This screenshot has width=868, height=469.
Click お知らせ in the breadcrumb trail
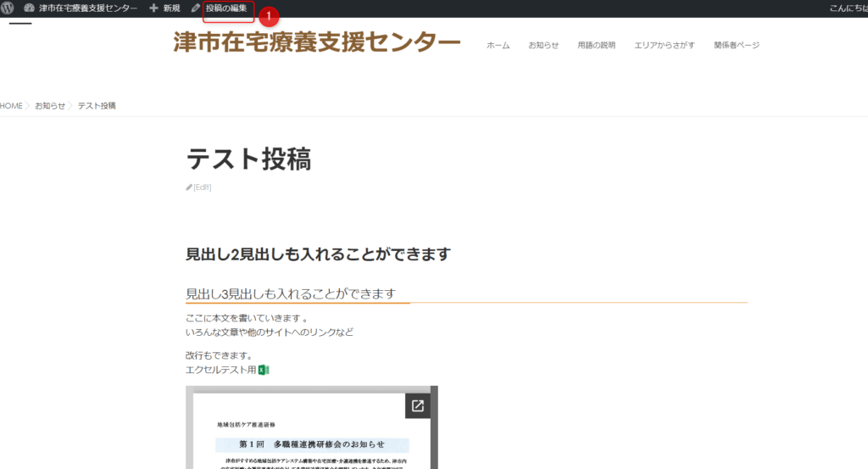point(50,106)
